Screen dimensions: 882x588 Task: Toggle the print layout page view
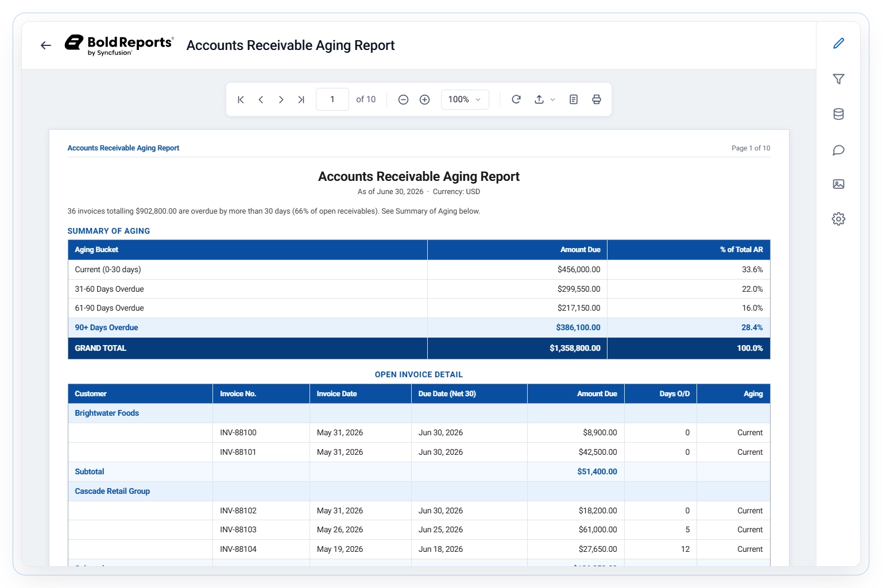[573, 99]
